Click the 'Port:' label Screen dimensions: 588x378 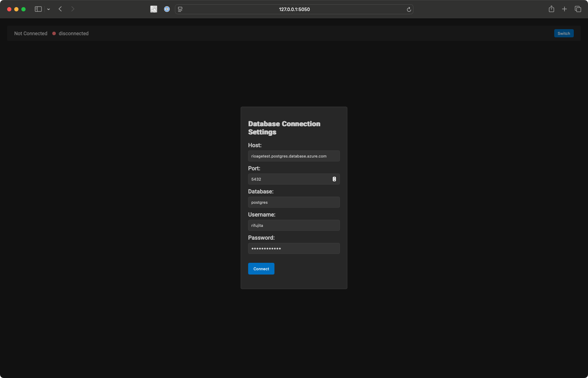pos(254,168)
